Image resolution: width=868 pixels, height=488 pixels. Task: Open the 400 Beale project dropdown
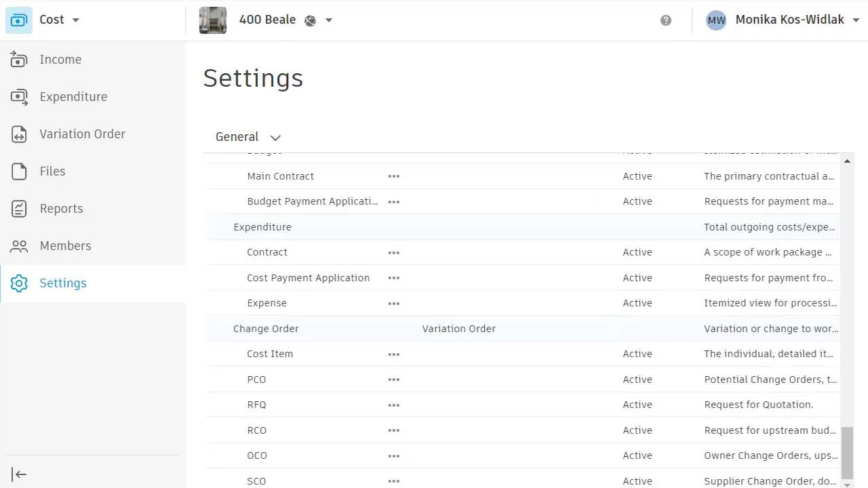coord(329,20)
